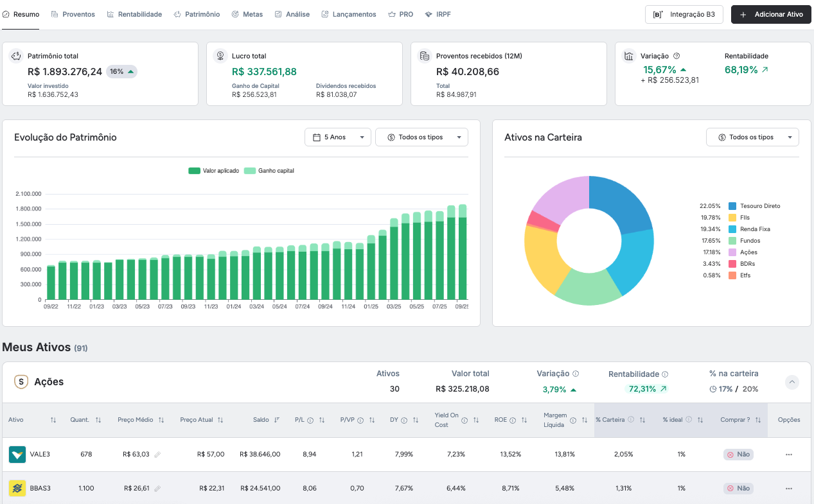Switch to the Proventos tab
Viewport: 814px width, 504px height.
tap(73, 14)
